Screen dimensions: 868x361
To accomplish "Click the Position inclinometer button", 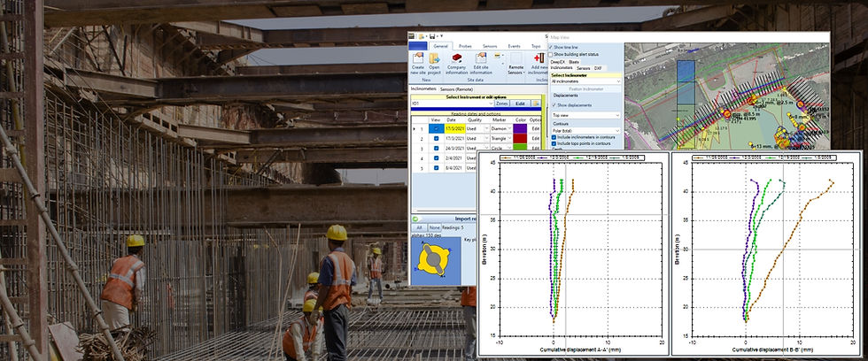I will pos(585,89).
